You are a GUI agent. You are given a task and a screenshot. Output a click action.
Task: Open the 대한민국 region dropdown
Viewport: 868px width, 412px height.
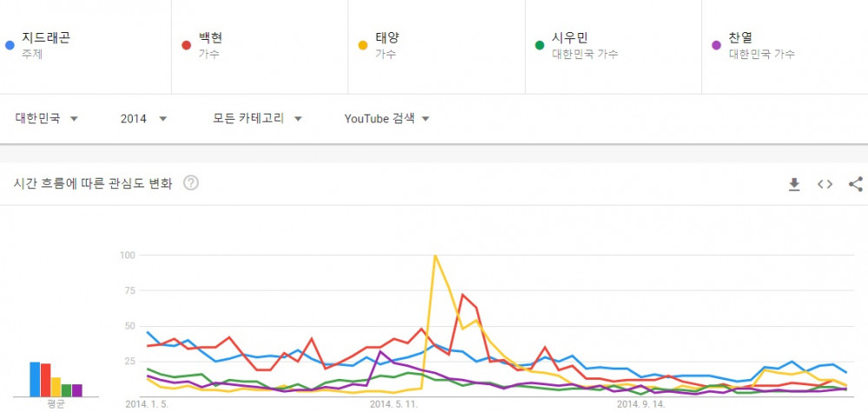tap(47, 118)
